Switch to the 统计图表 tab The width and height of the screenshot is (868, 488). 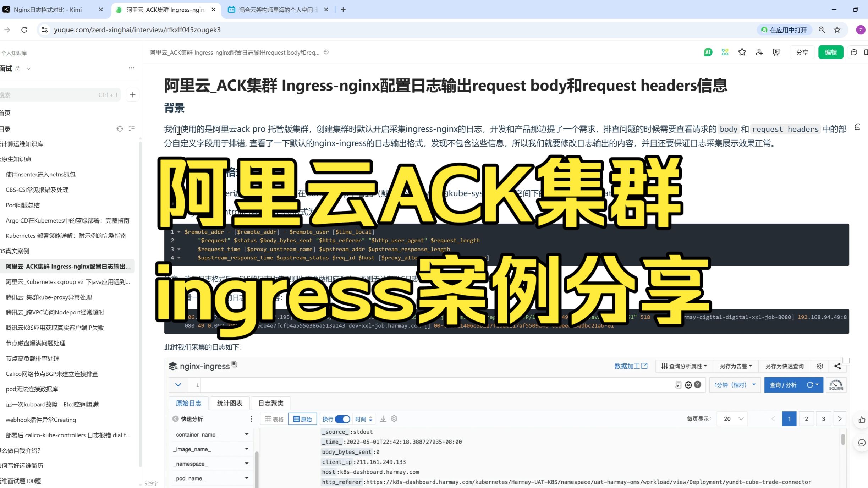click(x=230, y=403)
